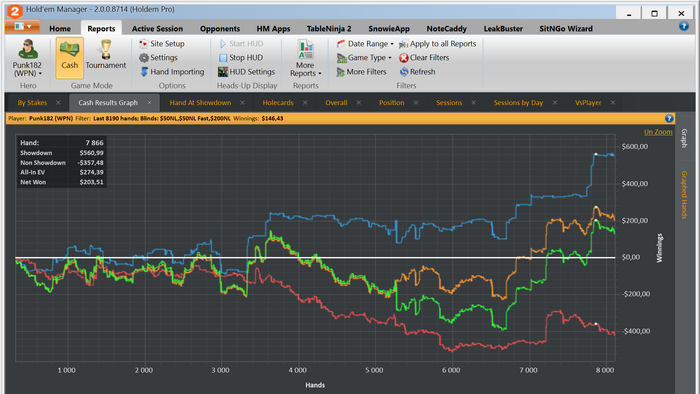Switch to the VsPlayer report tab

[x=588, y=103]
